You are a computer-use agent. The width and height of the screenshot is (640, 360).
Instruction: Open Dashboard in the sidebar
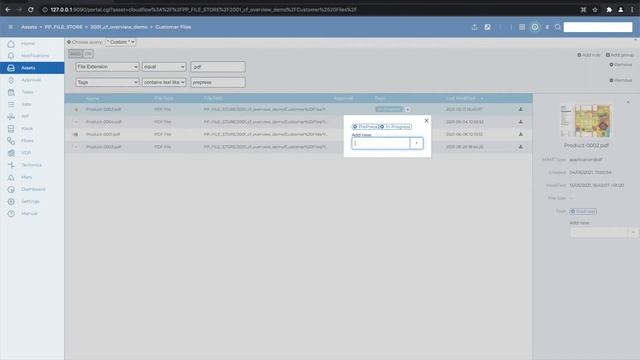(33, 189)
